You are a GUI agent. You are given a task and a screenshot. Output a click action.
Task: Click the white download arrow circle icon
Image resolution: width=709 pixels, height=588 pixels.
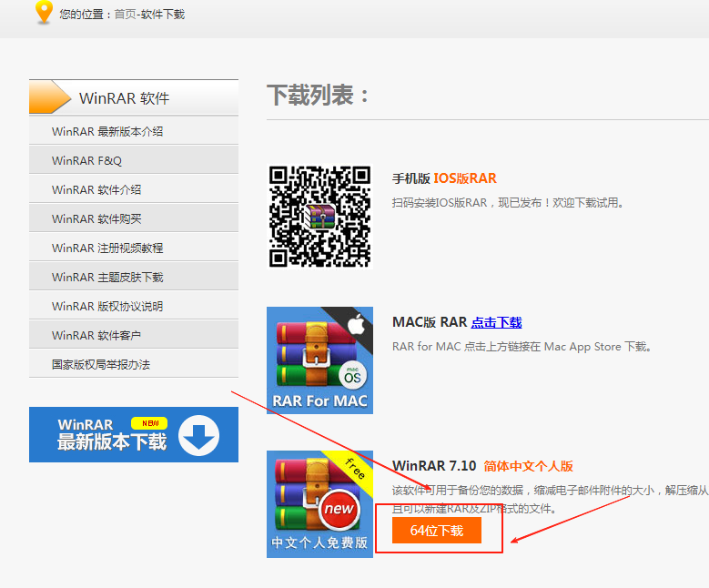pos(198,435)
